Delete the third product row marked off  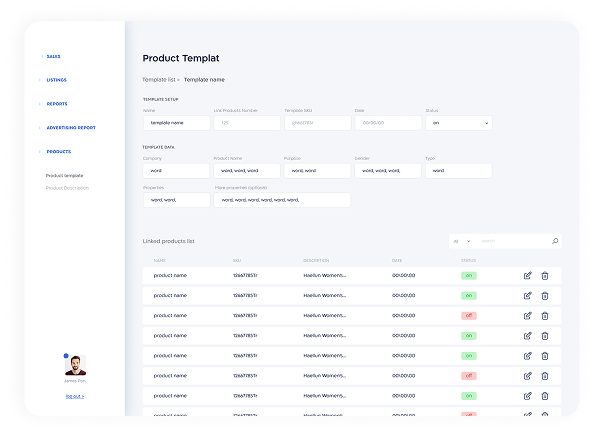click(x=545, y=316)
